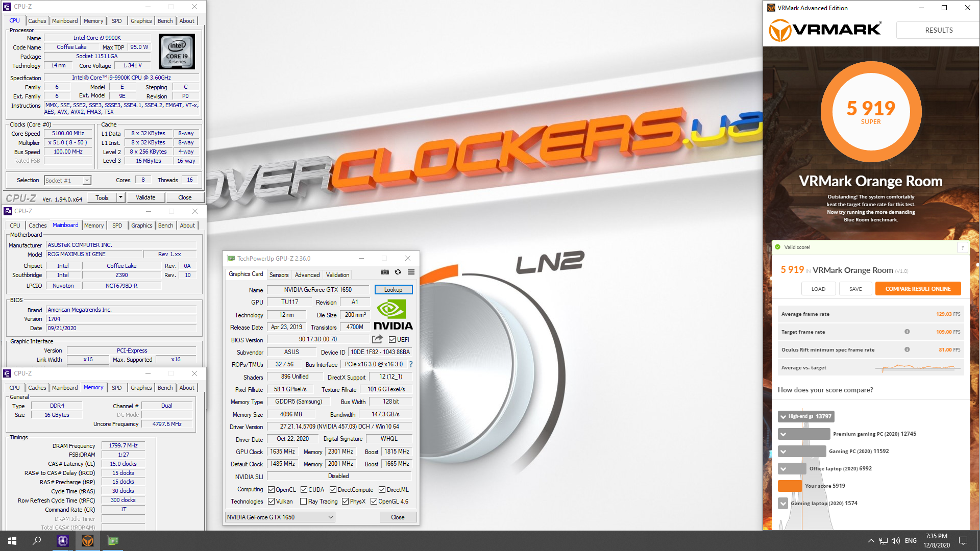Click the Lookup button in GPU-Z
Viewport: 980px width, 551px height.
pos(393,290)
